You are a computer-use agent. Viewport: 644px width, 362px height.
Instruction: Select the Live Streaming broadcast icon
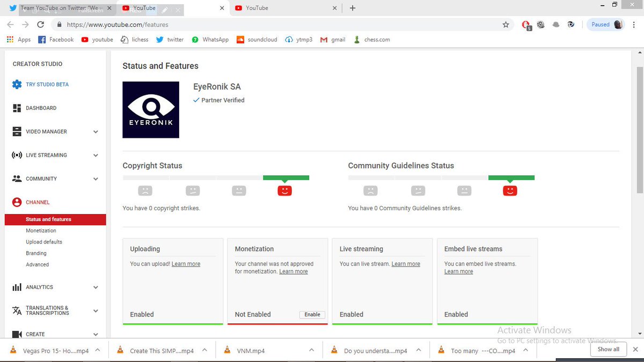click(17, 155)
